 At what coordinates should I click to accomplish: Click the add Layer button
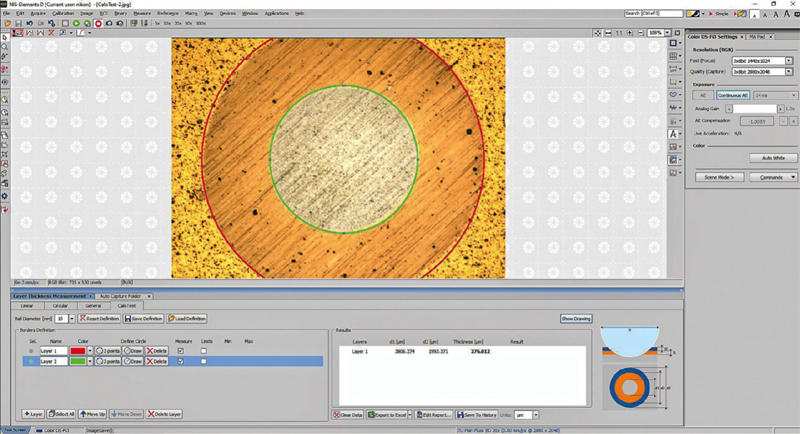33,414
